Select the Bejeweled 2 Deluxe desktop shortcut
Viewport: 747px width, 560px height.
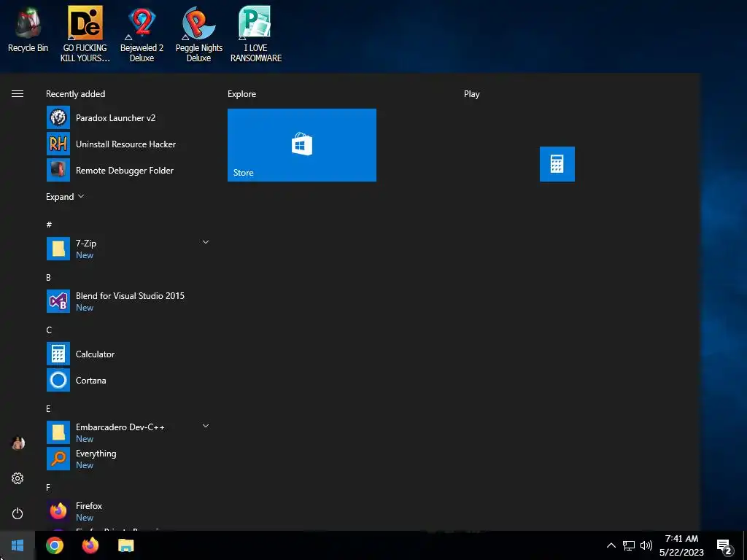(x=142, y=34)
